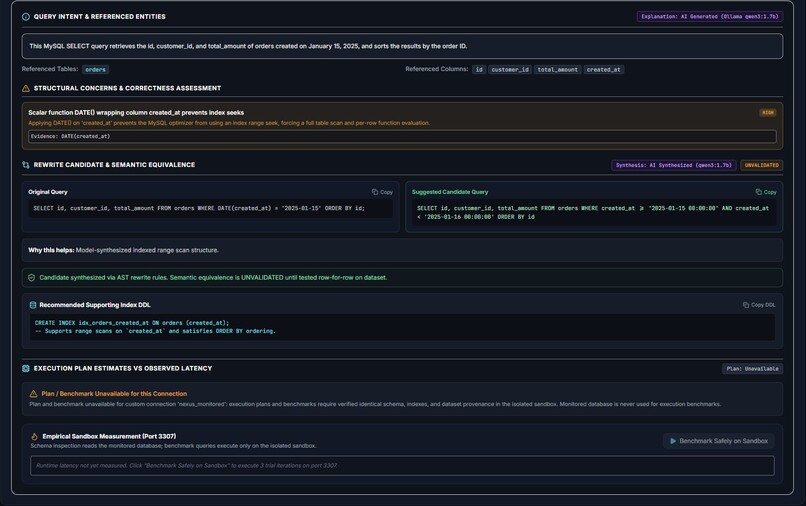Copy the Suggested Candidate Query text
The image size is (806, 506).
[x=766, y=192]
